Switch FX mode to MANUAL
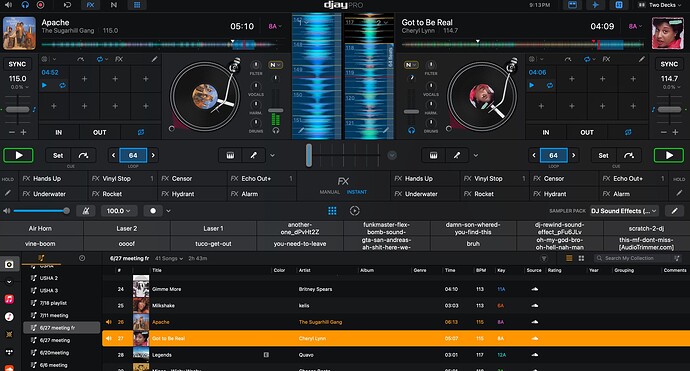Viewport: 690px width, 371px height. (329, 192)
